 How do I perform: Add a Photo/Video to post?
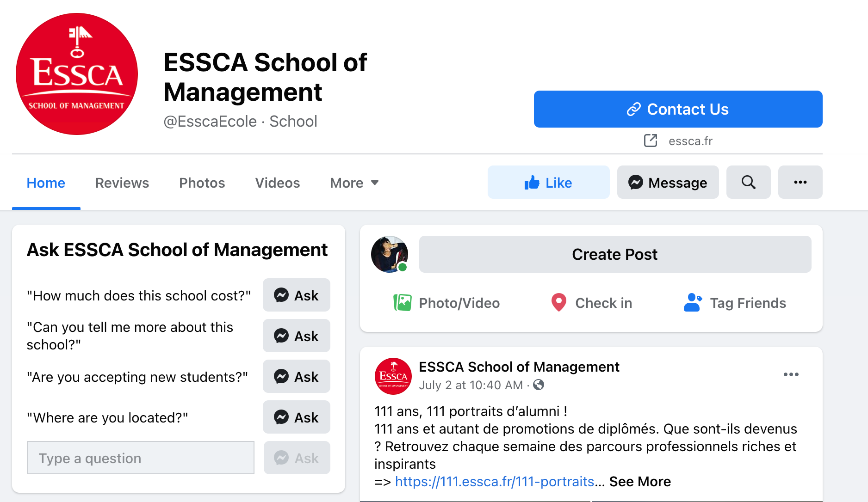click(x=446, y=303)
